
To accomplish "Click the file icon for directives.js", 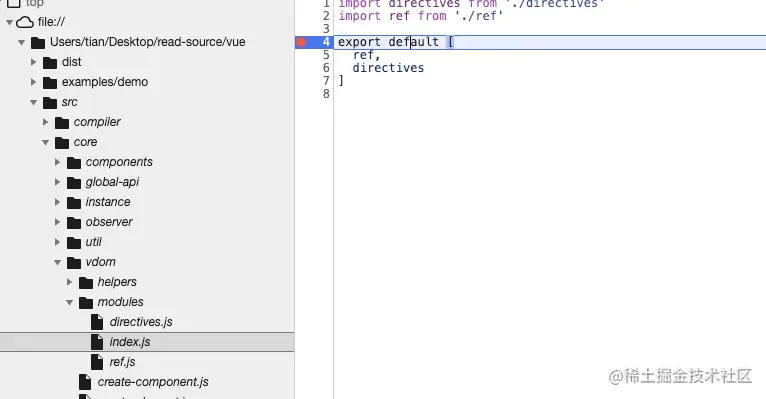I will click(97, 322).
